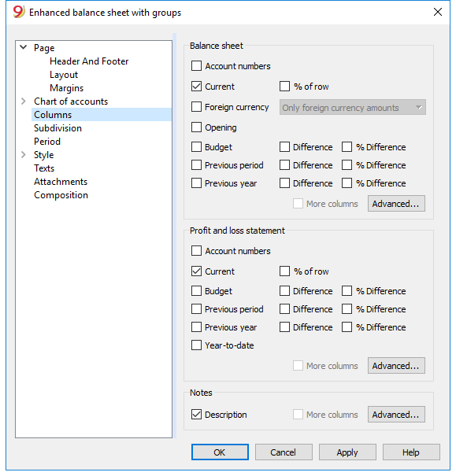Uncheck the Description checkbox under Notes
This screenshot has height=476, width=456.
coord(197,414)
